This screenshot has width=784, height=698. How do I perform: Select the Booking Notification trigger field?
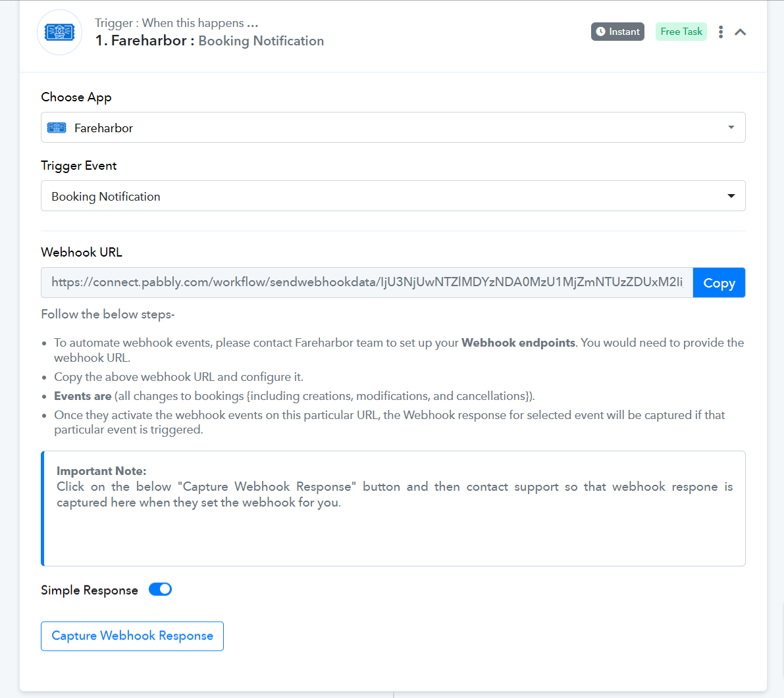coord(393,196)
